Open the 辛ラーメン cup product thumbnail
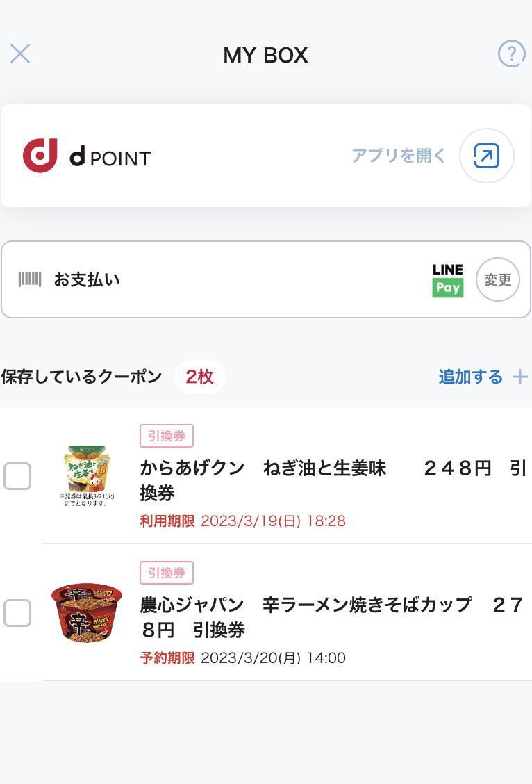The height and width of the screenshot is (784, 532). [87, 612]
